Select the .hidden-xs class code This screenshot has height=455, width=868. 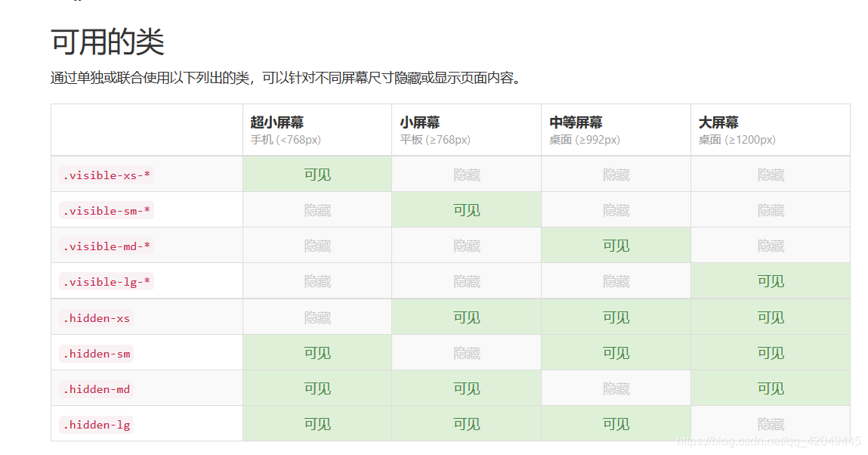point(97,318)
